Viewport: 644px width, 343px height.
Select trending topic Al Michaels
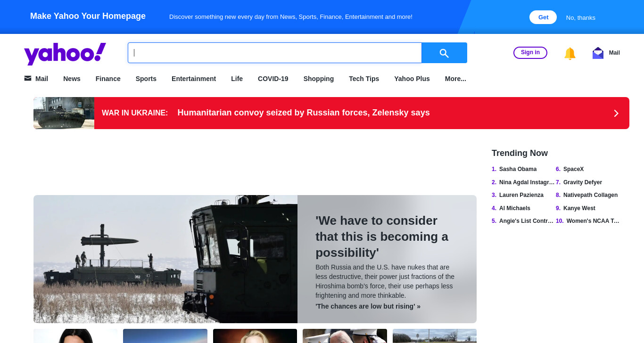click(x=515, y=208)
